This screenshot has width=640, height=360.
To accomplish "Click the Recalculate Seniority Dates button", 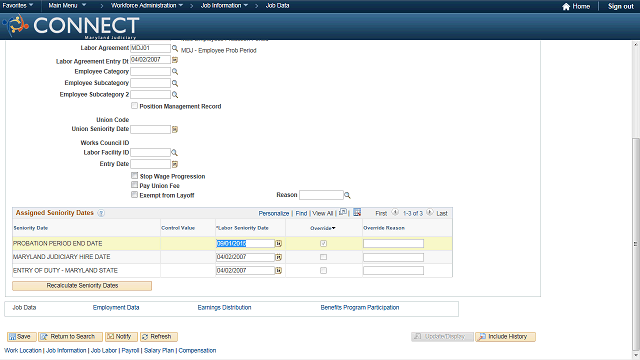I will pos(82,286).
